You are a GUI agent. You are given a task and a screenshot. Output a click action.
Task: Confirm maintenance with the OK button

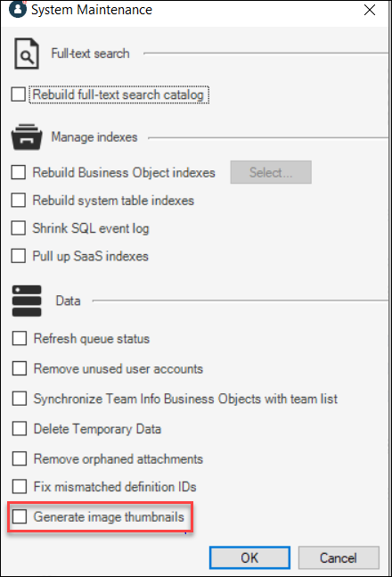[249, 558]
